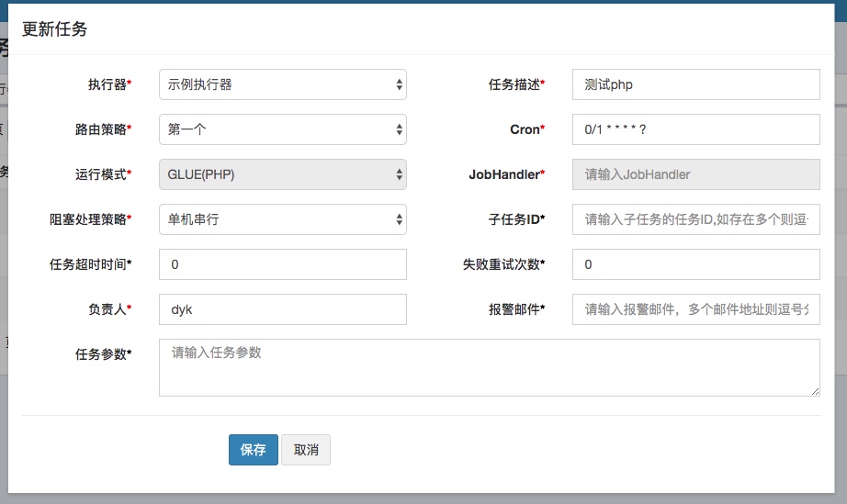Click the 任务参数 text area

click(x=489, y=368)
